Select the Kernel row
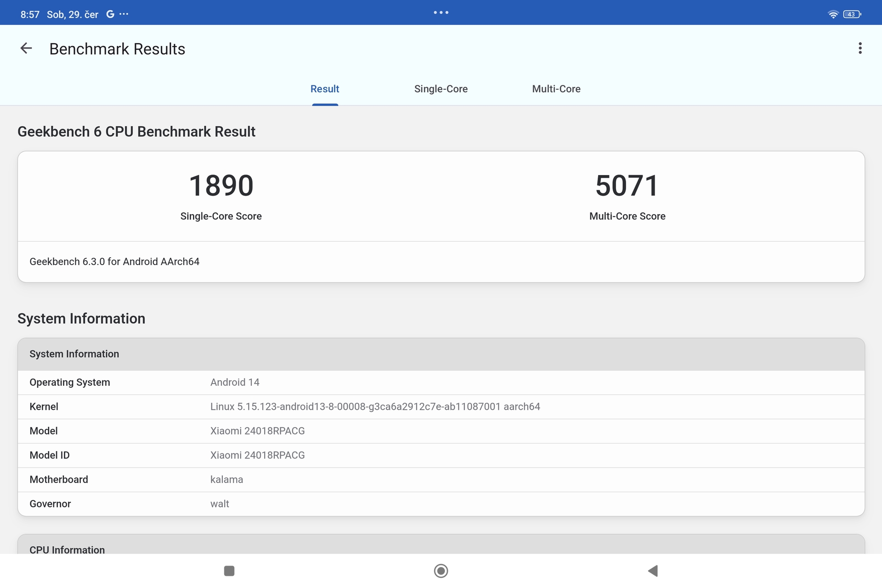This screenshot has width=882, height=588. (x=441, y=407)
